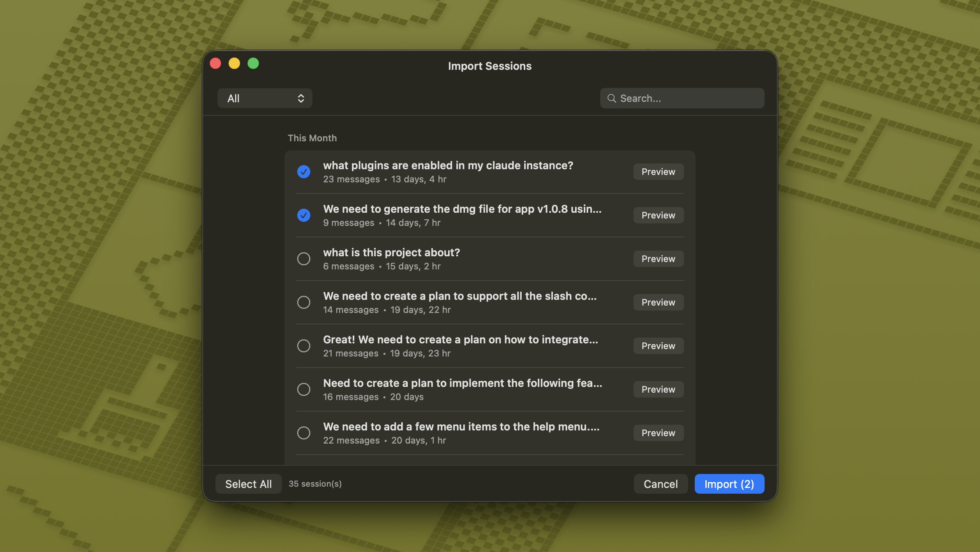The height and width of the screenshot is (552, 980).
Task: Click the Import (2) button
Action: (729, 483)
